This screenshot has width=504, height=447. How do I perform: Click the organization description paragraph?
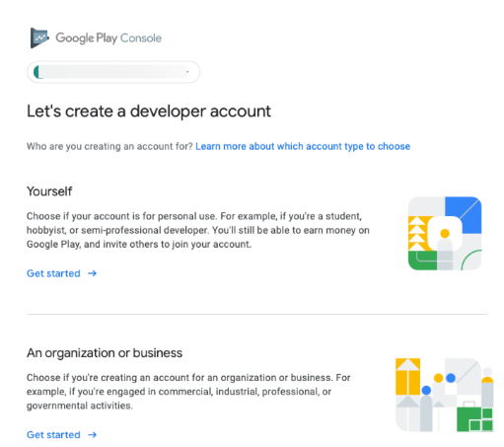(188, 392)
